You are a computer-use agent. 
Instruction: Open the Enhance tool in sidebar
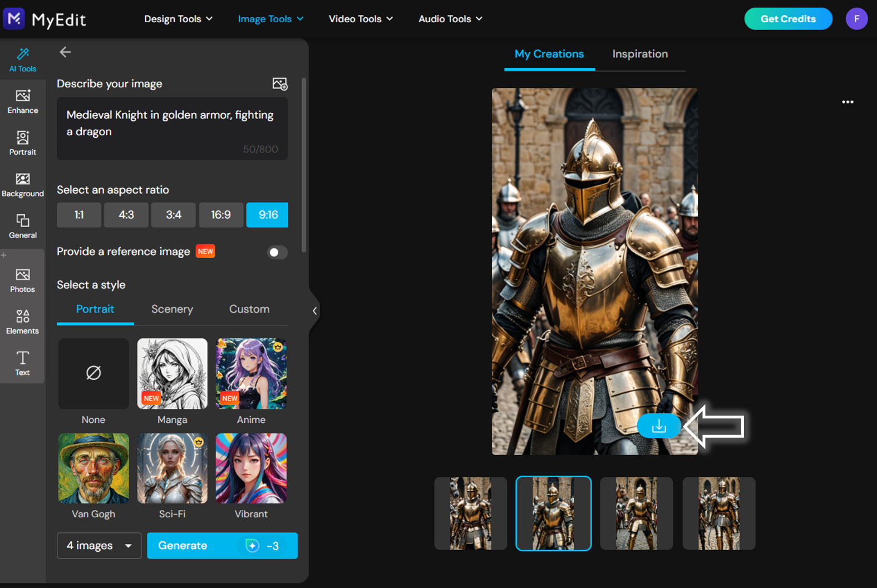tap(23, 102)
